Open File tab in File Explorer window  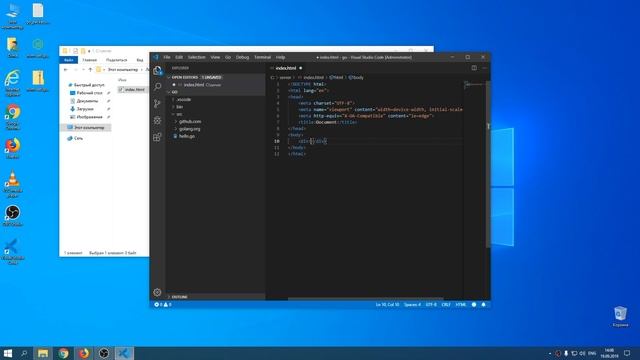[x=69, y=60]
